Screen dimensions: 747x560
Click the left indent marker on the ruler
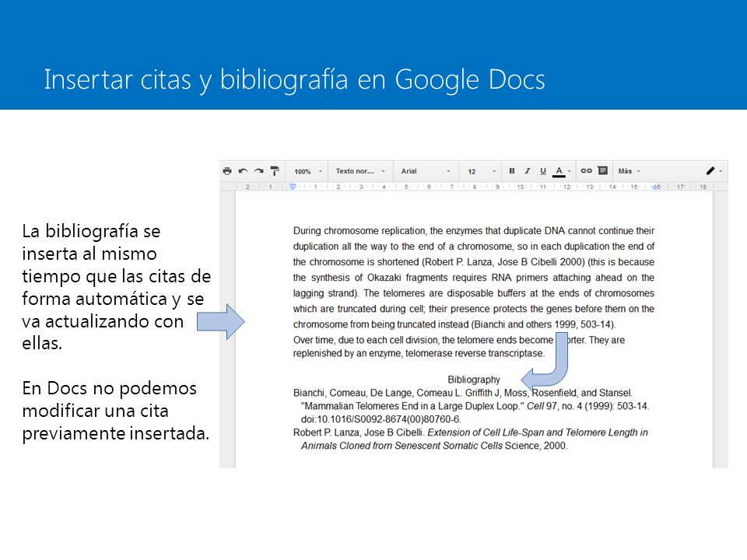293,187
